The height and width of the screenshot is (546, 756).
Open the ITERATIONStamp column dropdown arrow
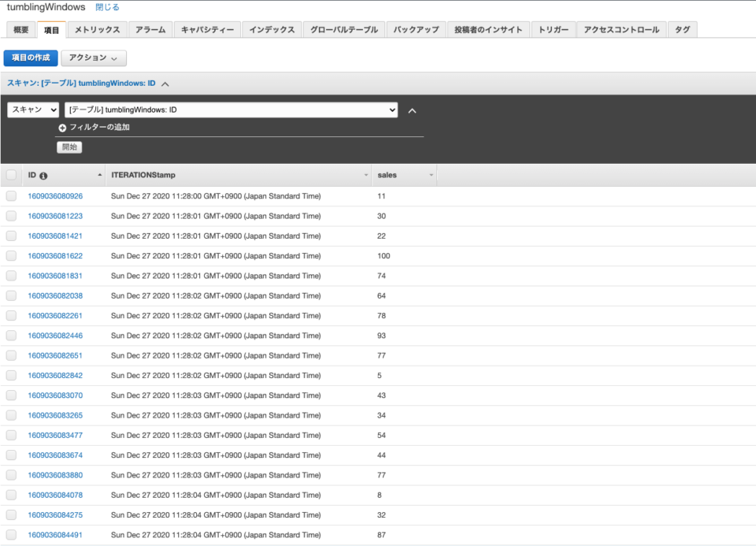(365, 174)
